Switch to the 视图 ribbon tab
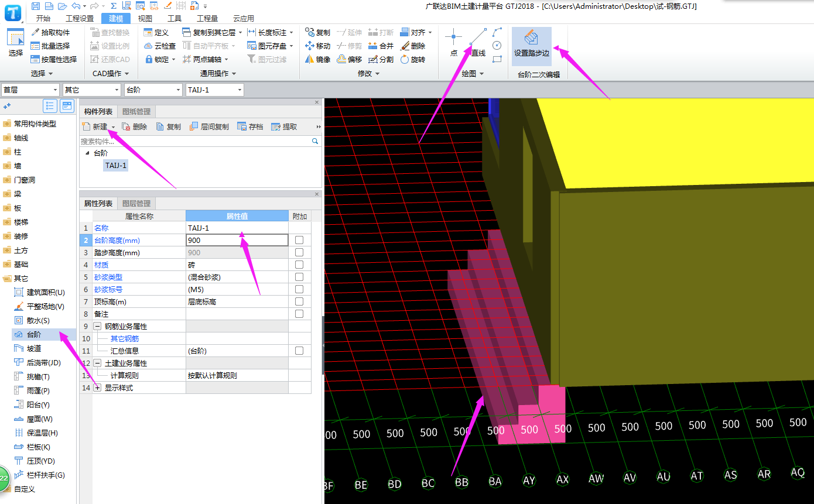814x504 pixels. click(x=145, y=18)
